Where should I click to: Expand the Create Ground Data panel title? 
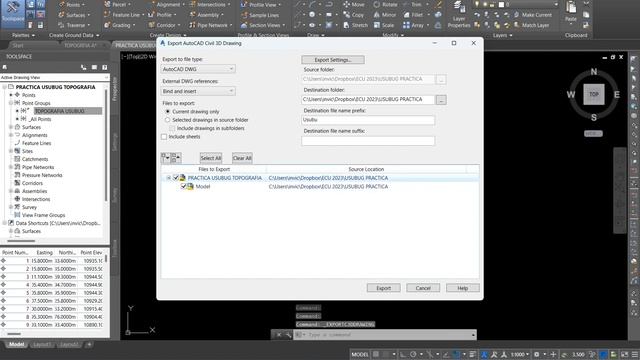pyautogui.click(x=74, y=36)
